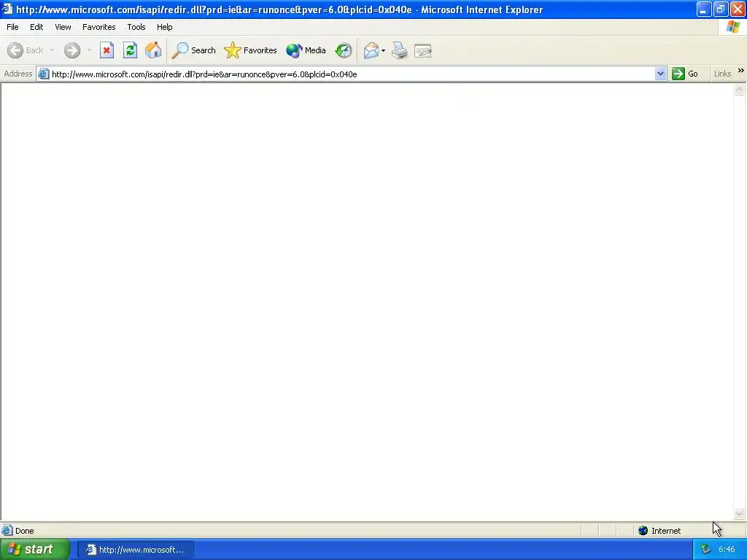Screen dimensions: 747x560
Task: Click the network tray icon
Action: point(705,550)
